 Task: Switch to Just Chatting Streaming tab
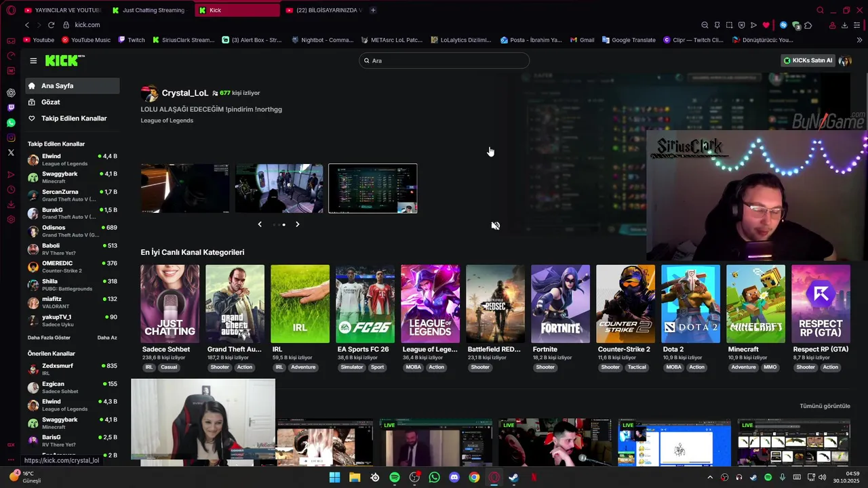[149, 10]
